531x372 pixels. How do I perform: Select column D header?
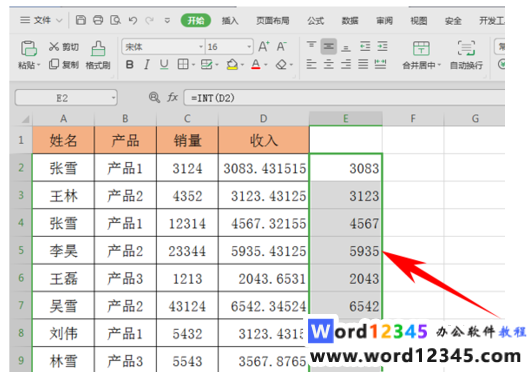click(263, 119)
